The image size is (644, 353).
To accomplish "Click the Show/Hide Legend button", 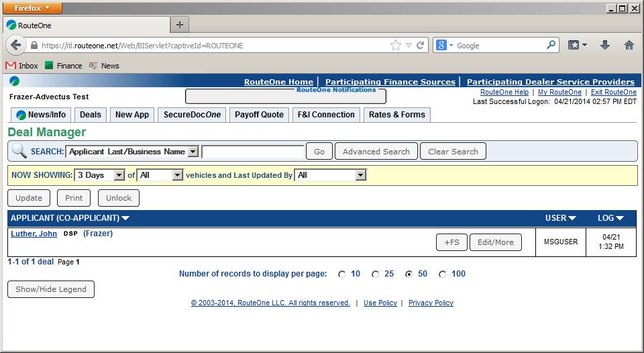I will (51, 289).
